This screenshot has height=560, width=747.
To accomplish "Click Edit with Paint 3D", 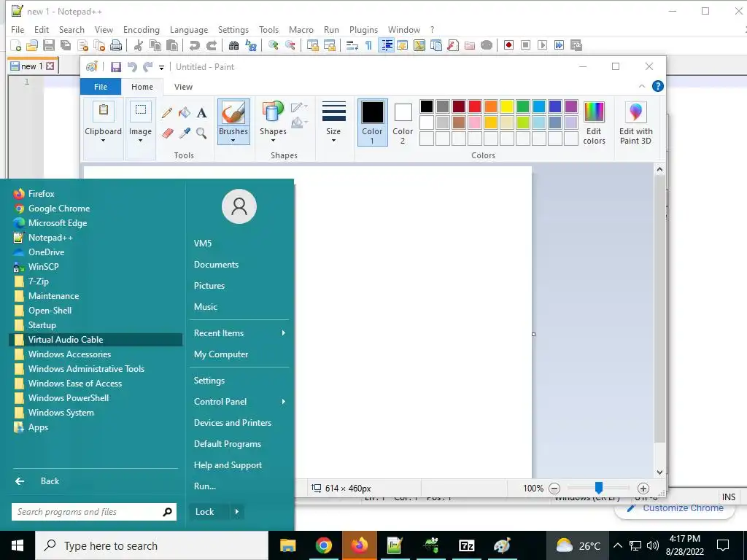I will (635, 122).
